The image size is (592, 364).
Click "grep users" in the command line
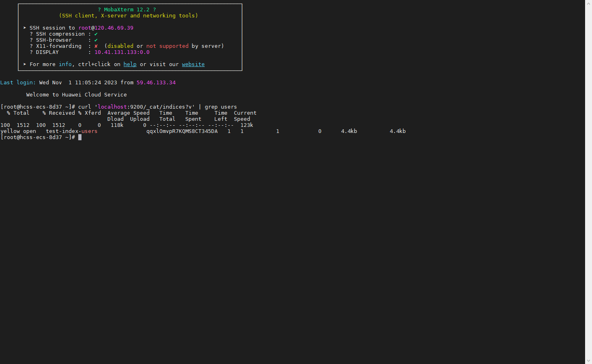[x=221, y=107]
